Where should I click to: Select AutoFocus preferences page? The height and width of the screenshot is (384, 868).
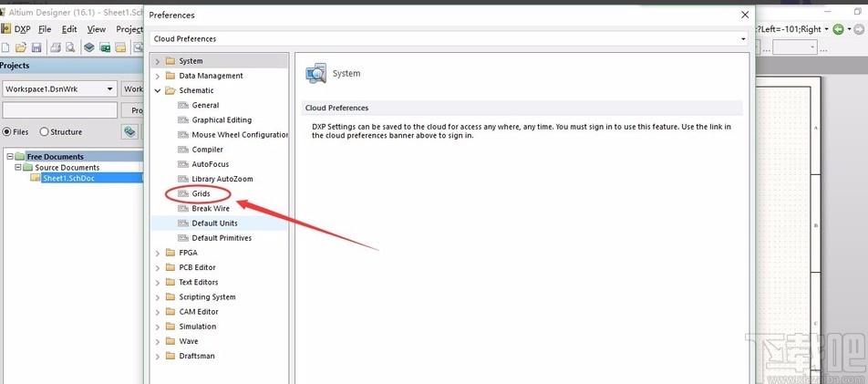(211, 164)
